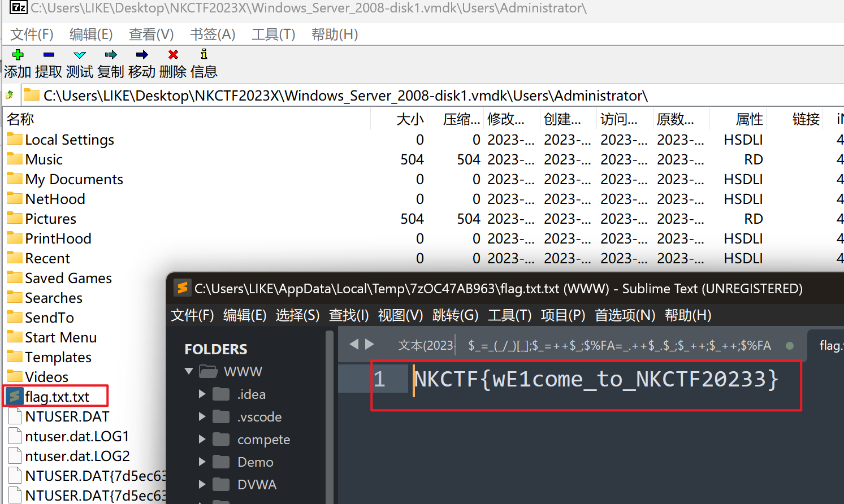
Task: Sort by the 属性 column header
Action: [749, 119]
